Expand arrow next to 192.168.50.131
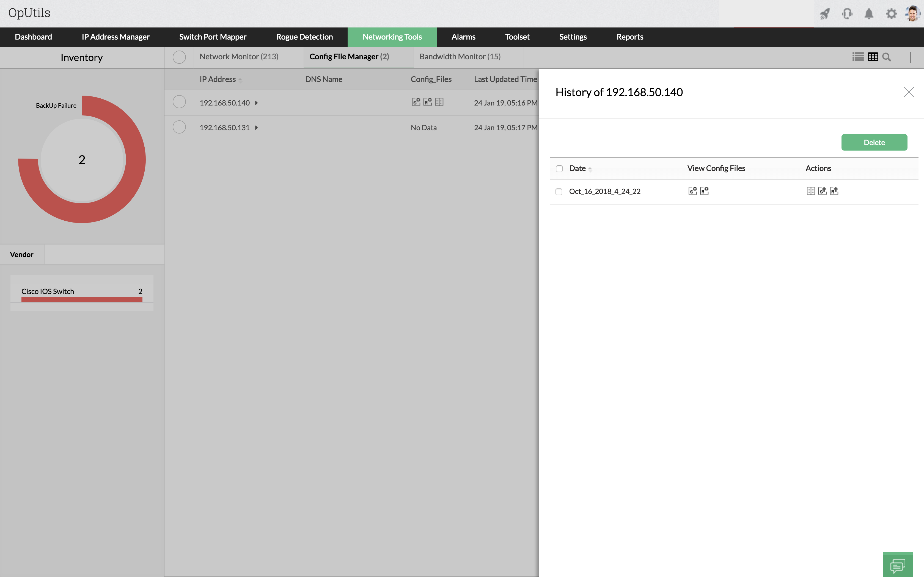This screenshot has width=924, height=577. 257,128
